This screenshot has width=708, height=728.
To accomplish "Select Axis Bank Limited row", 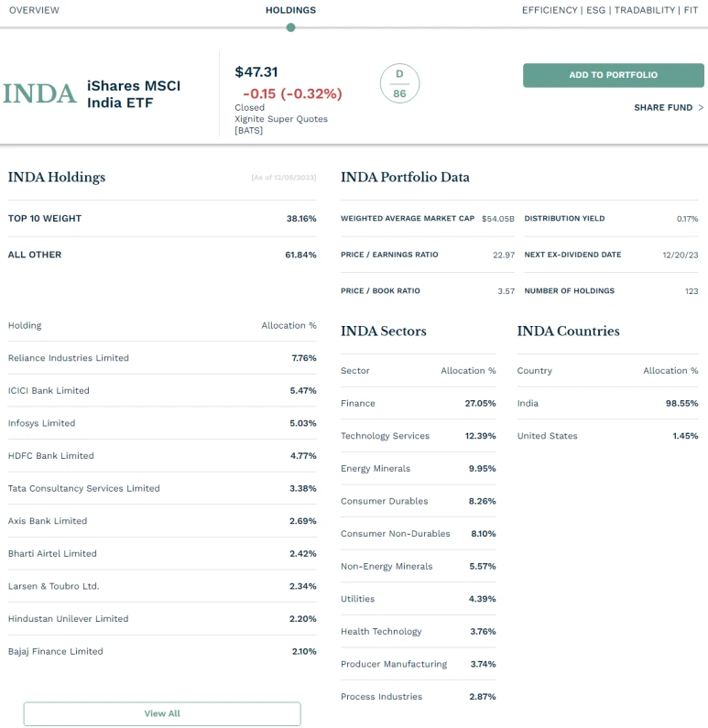I will coord(162,521).
